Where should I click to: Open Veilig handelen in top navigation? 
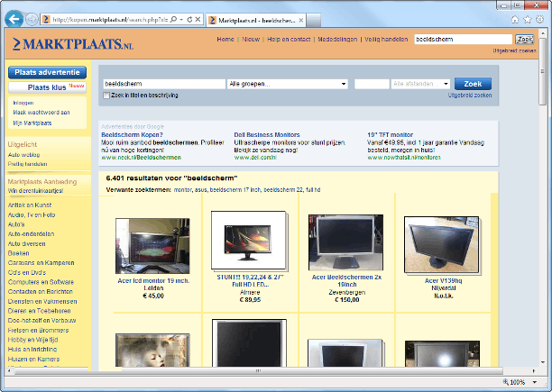386,40
